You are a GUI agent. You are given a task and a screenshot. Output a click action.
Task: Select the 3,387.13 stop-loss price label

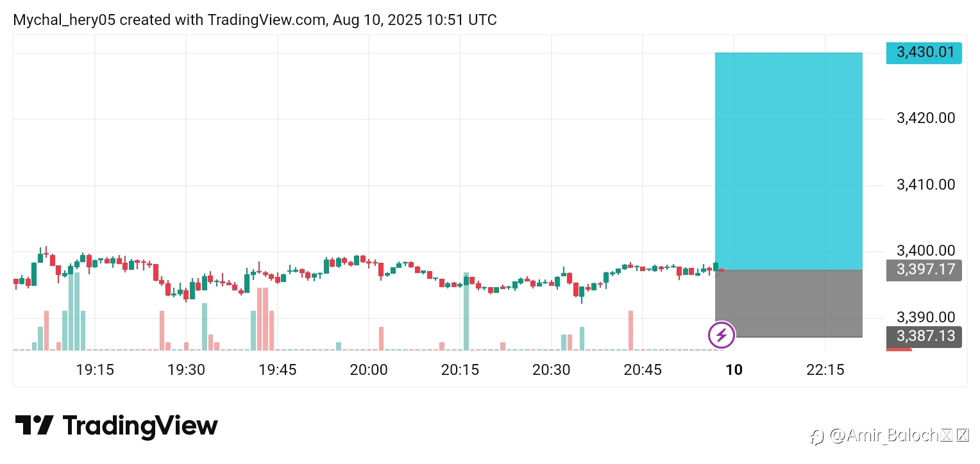point(924,336)
